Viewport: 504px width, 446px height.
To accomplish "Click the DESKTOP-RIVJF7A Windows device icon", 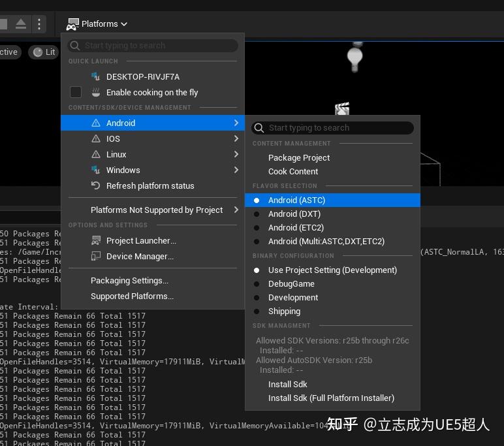I will 95,76.
